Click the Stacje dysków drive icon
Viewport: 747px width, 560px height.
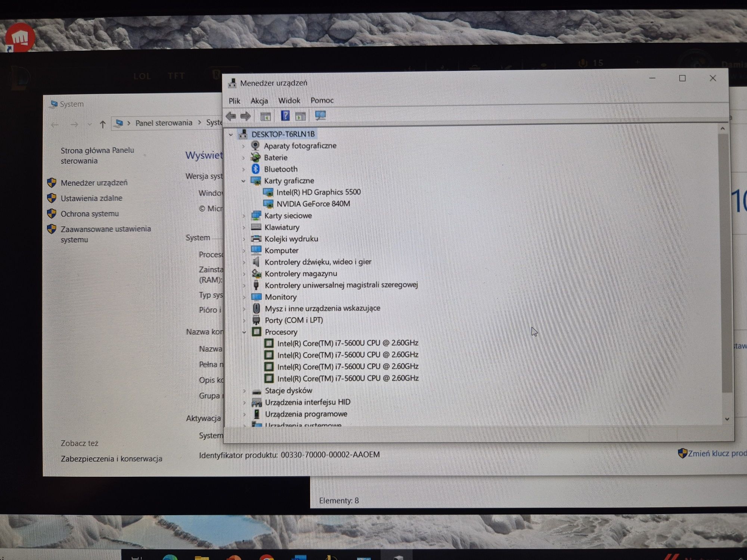point(257,391)
